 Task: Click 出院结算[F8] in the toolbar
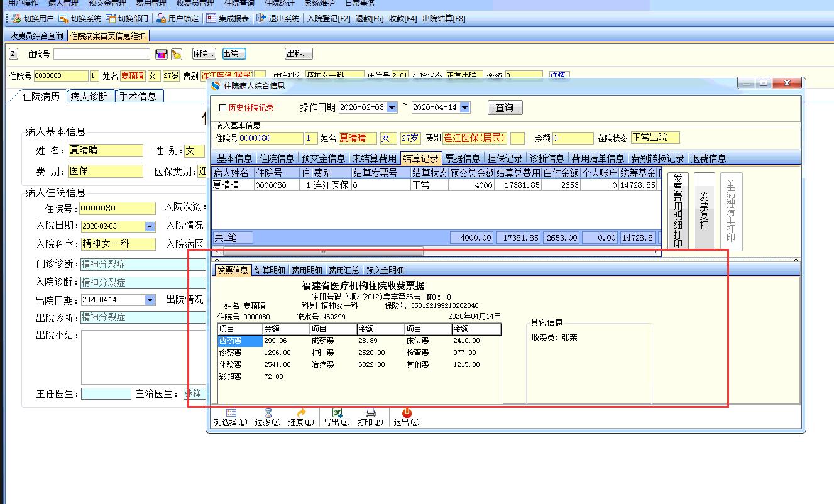444,19
